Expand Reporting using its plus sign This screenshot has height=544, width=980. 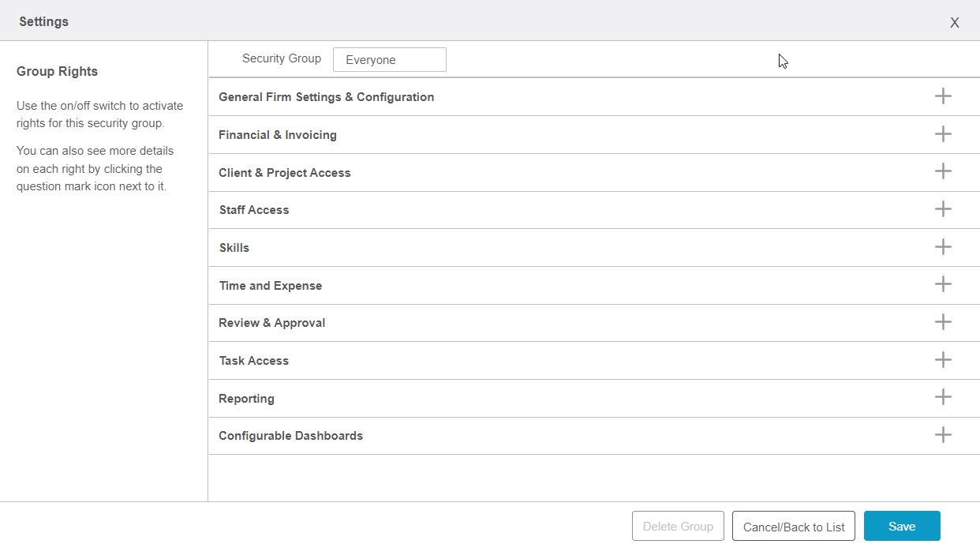(x=943, y=397)
